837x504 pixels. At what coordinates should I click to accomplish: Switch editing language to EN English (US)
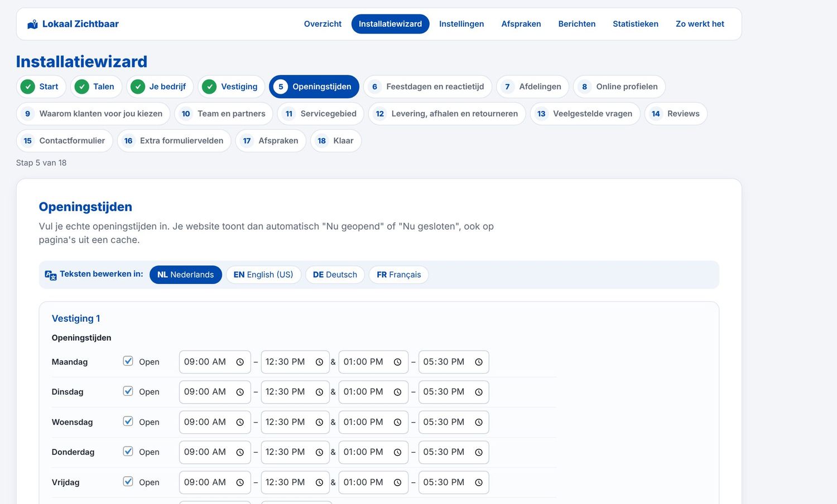coord(263,275)
